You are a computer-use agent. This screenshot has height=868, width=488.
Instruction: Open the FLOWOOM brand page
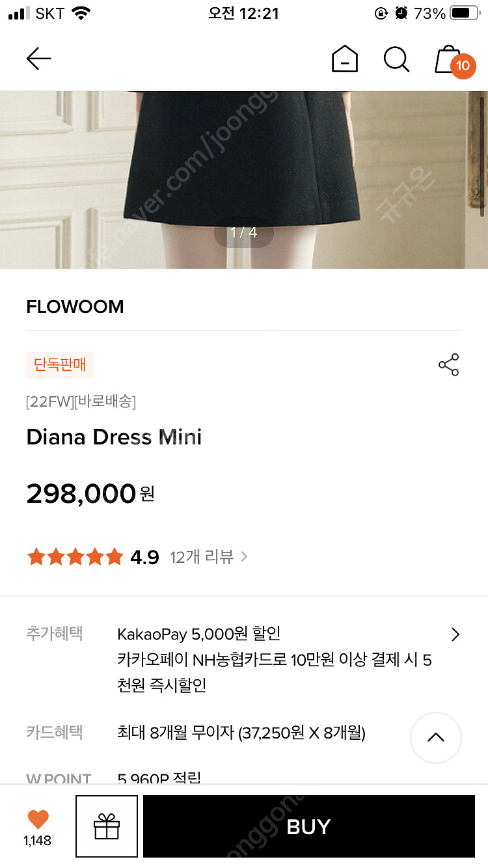click(75, 306)
